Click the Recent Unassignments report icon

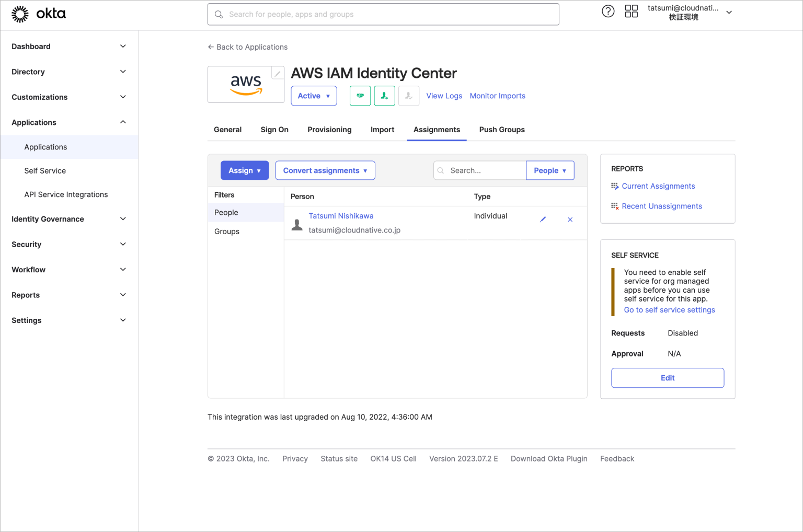(x=614, y=205)
